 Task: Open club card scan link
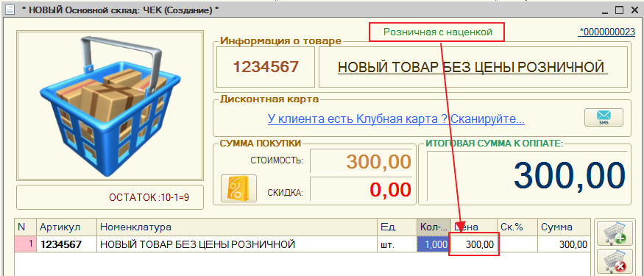coord(397,119)
